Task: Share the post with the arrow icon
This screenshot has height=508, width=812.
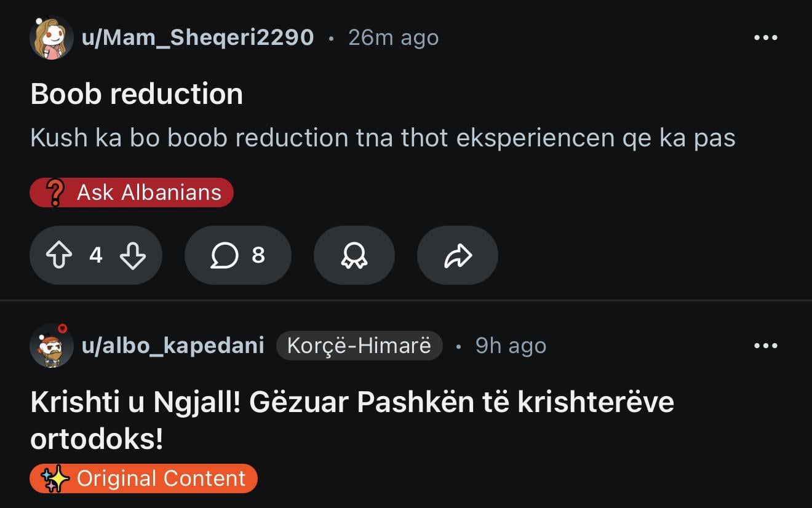Action: tap(457, 255)
